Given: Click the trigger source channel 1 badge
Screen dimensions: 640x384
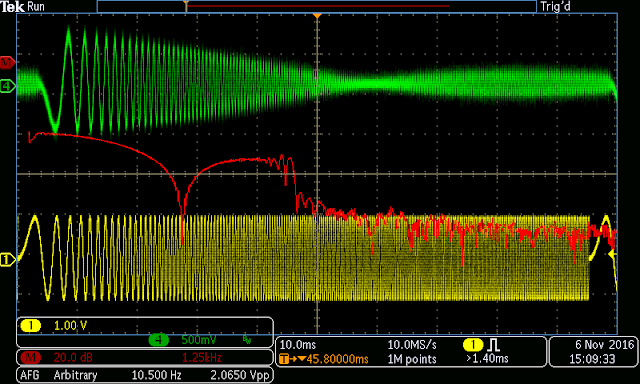Looking at the screenshot, I should [473, 345].
